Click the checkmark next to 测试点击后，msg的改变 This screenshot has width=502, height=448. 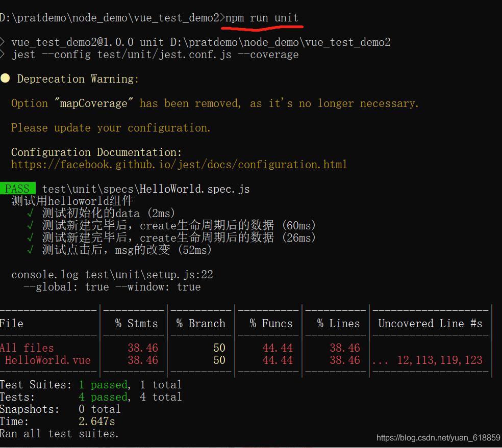point(31,250)
